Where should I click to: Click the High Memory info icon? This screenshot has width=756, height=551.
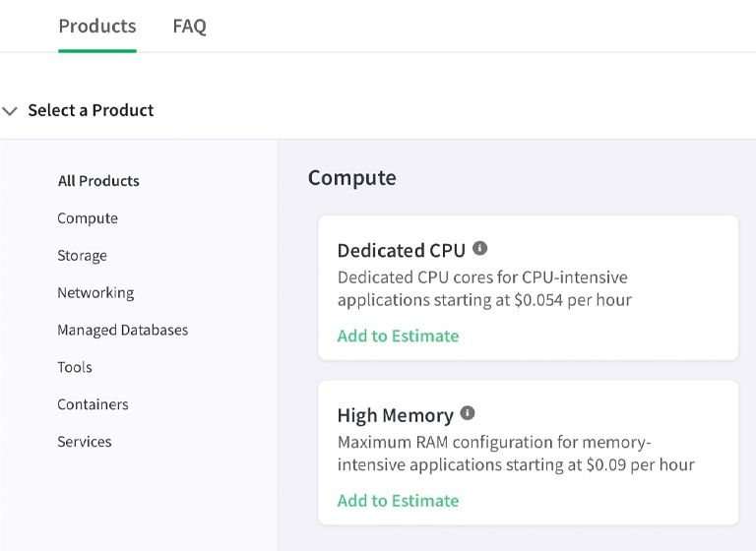(x=468, y=413)
